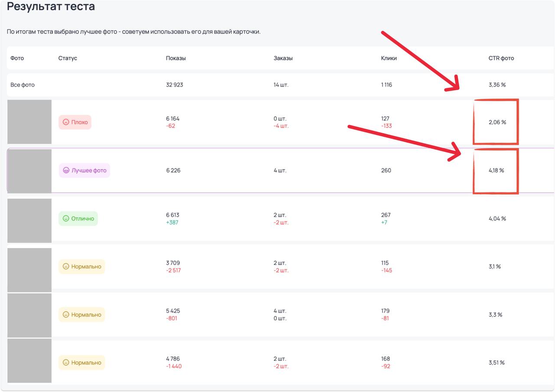Click the Клики column header
The height and width of the screenshot is (392, 555).
(389, 58)
